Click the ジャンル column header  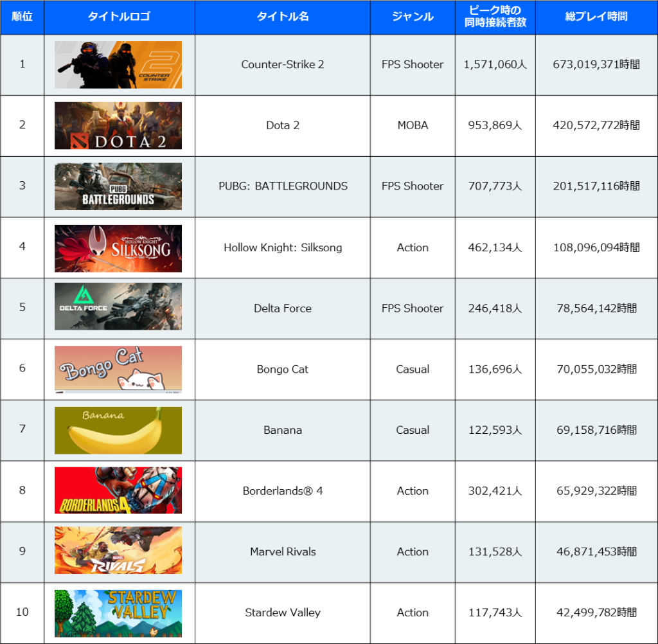[x=413, y=17]
